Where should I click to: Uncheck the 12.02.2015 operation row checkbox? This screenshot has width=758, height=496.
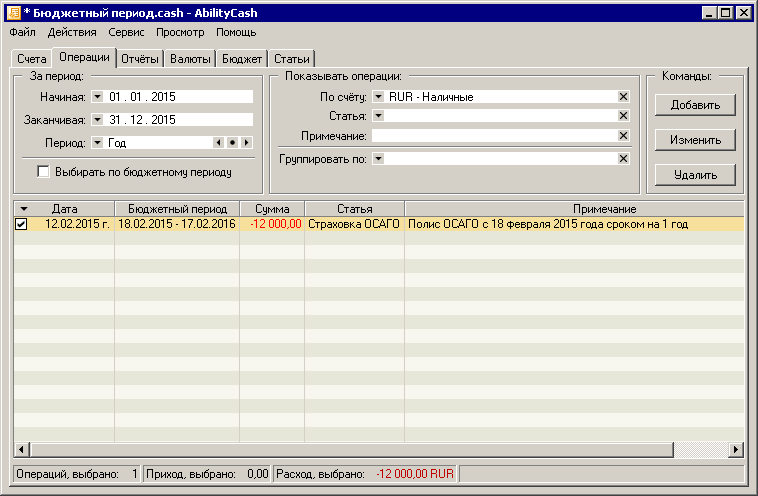coord(21,225)
